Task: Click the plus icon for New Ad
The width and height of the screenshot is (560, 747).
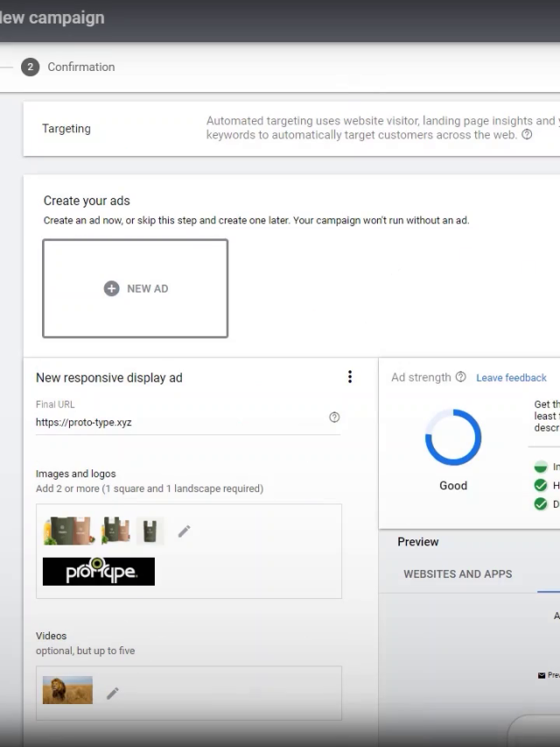Action: click(x=111, y=289)
